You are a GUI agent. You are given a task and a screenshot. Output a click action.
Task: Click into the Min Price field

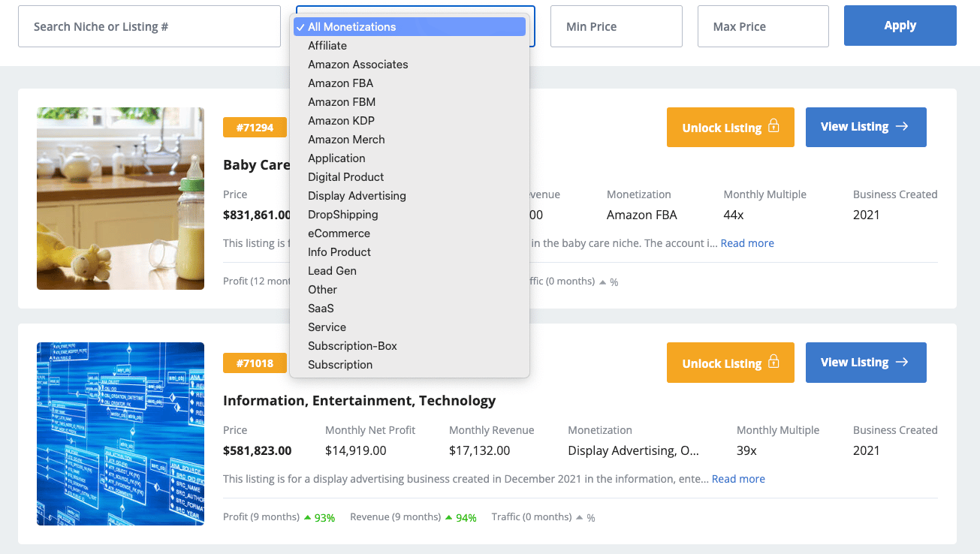click(x=616, y=27)
